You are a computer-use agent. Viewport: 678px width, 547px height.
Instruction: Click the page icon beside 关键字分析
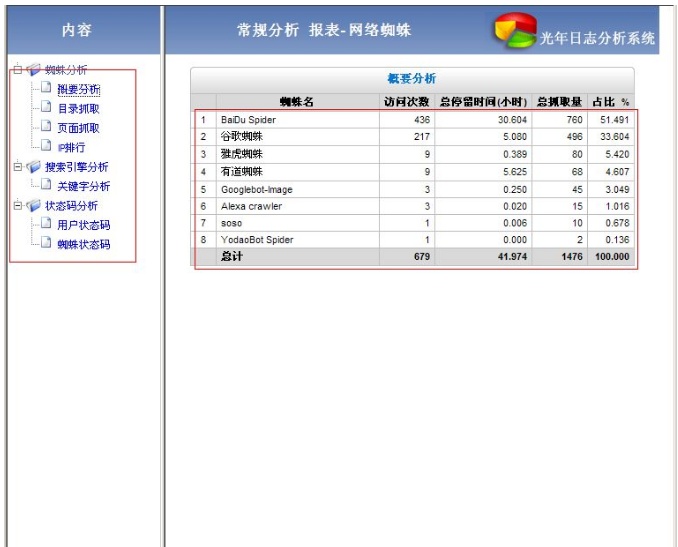pyautogui.click(x=45, y=186)
